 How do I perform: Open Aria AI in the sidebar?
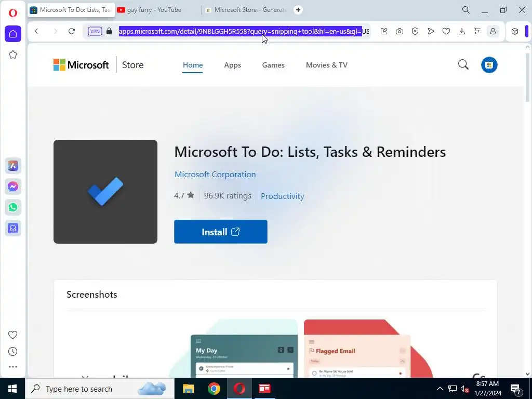[13, 166]
